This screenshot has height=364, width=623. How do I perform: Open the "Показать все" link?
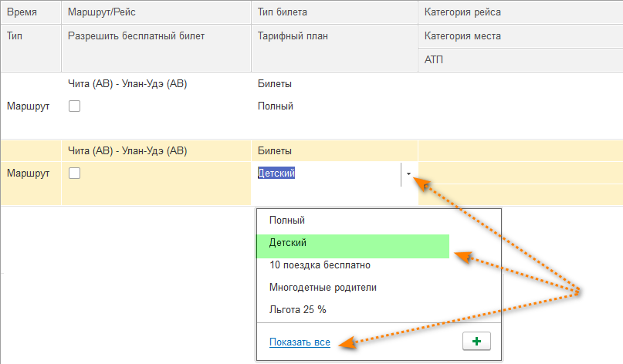click(300, 342)
